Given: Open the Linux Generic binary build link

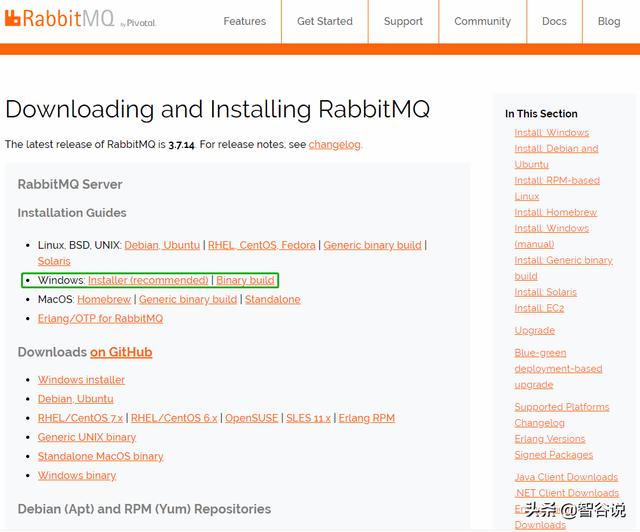Looking at the screenshot, I should [x=372, y=245].
